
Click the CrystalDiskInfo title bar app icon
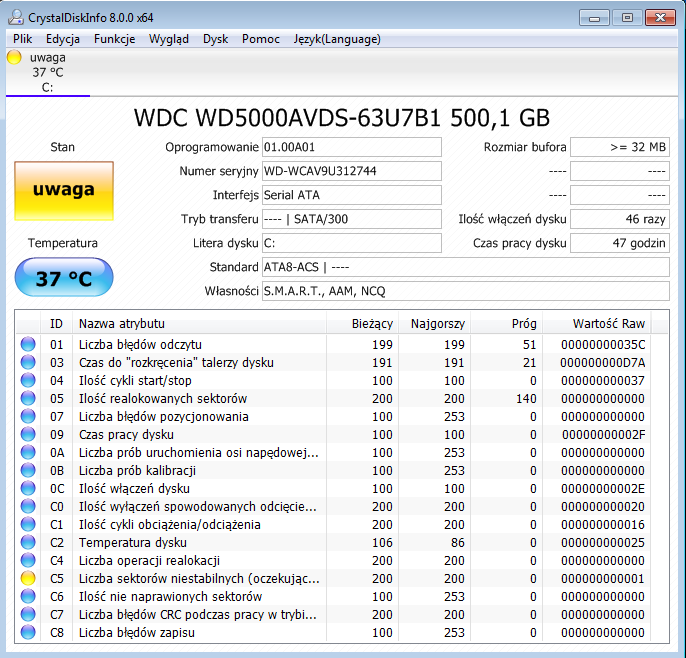(x=16, y=17)
